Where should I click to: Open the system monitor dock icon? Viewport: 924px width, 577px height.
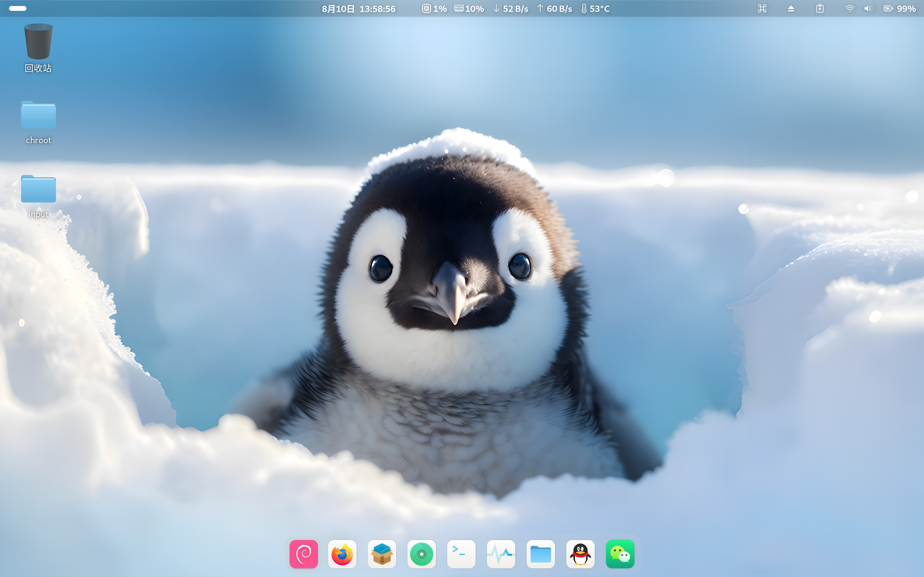[501, 554]
